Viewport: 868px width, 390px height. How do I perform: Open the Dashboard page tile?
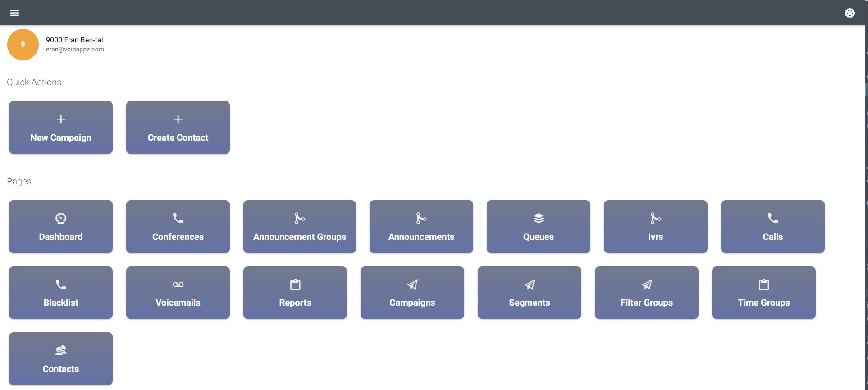coord(61,227)
